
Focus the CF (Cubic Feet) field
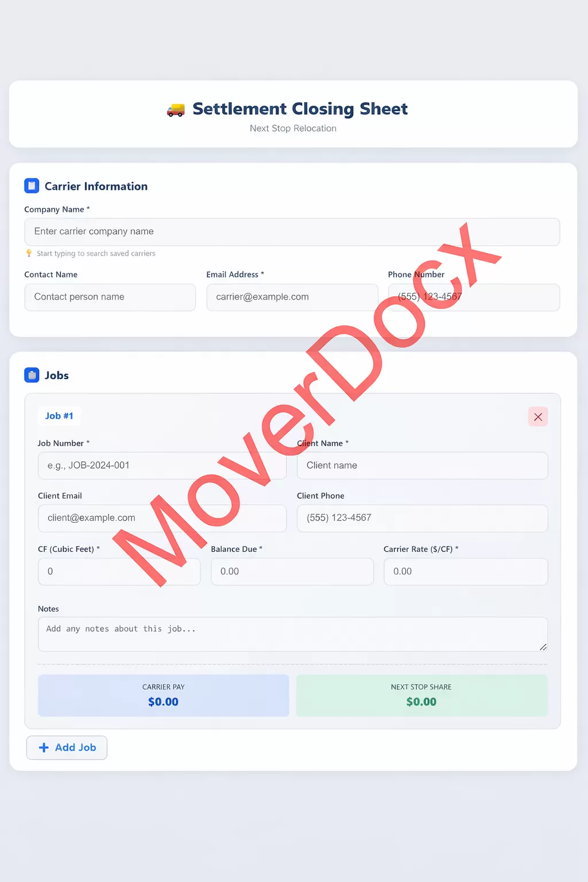tap(119, 572)
